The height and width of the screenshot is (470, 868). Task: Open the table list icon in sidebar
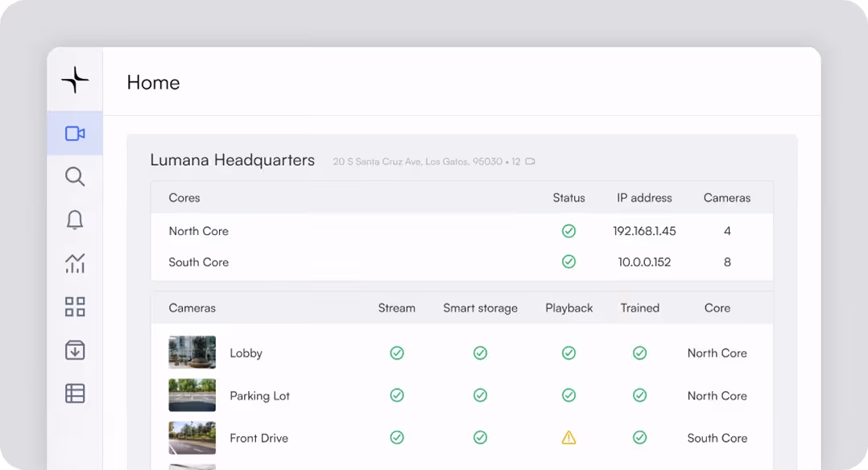[x=75, y=394]
